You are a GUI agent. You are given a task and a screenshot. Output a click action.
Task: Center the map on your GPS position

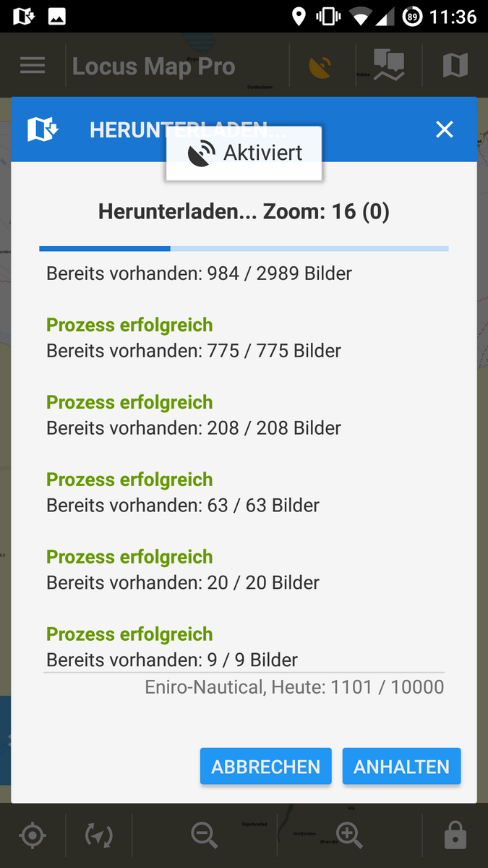33,835
